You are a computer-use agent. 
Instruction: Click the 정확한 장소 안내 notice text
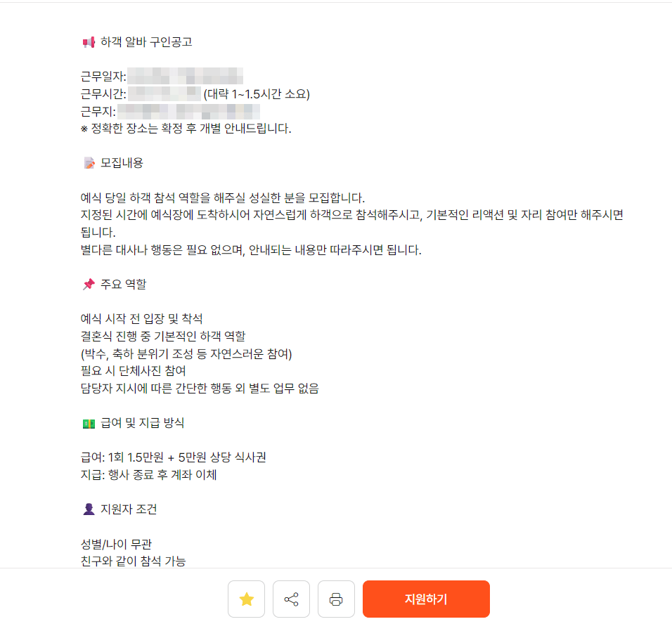(x=186, y=129)
